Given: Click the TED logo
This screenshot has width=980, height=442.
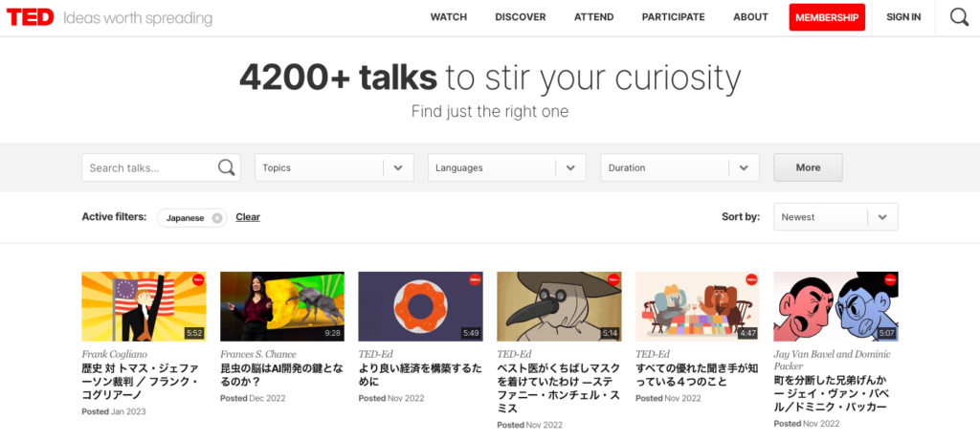Looking at the screenshot, I should click(x=30, y=17).
